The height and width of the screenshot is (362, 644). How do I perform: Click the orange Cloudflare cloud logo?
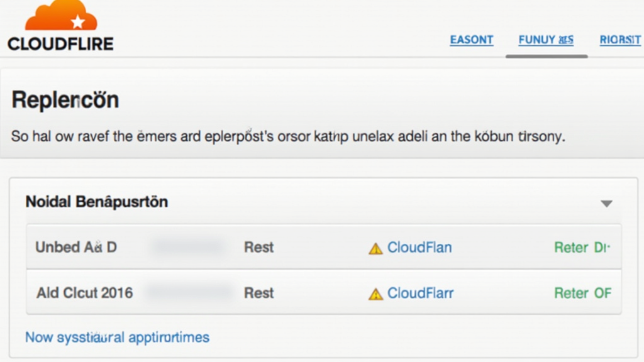[61, 16]
